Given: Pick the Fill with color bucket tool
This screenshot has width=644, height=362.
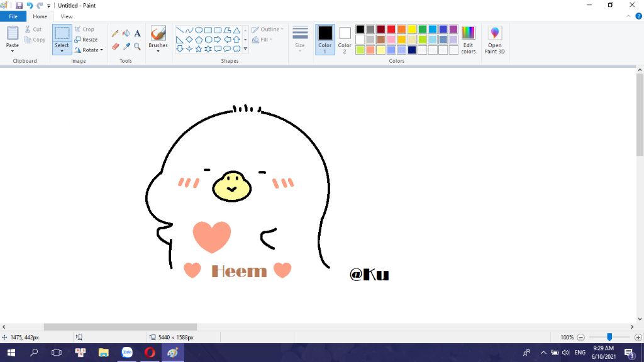Looking at the screenshot, I should 126,33.
